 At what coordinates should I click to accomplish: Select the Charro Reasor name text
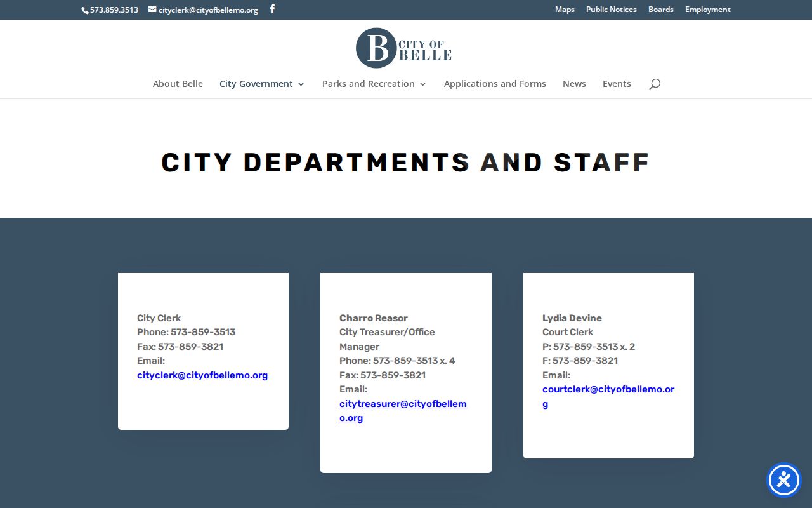[374, 318]
